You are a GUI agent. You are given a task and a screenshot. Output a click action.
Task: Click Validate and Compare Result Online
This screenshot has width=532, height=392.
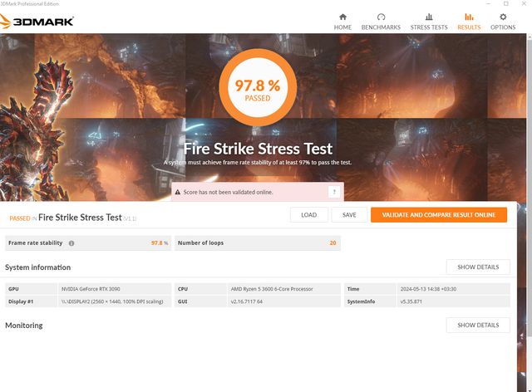pos(438,215)
